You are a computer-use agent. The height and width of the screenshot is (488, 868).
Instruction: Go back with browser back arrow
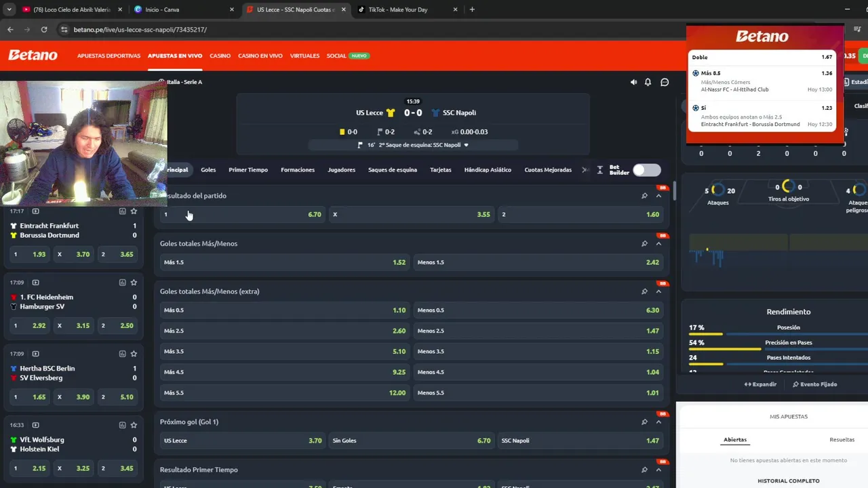coord(10,30)
